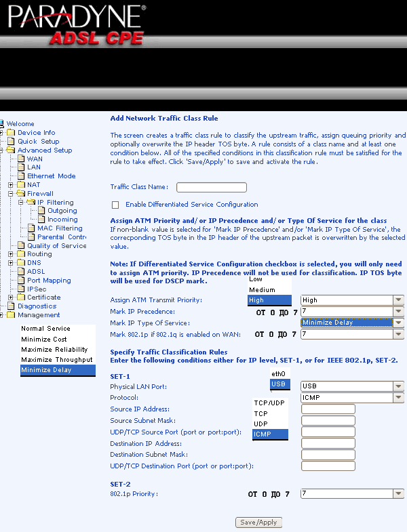The width and height of the screenshot is (407, 532).
Task: Click the NAT folder icon
Action: point(21,184)
